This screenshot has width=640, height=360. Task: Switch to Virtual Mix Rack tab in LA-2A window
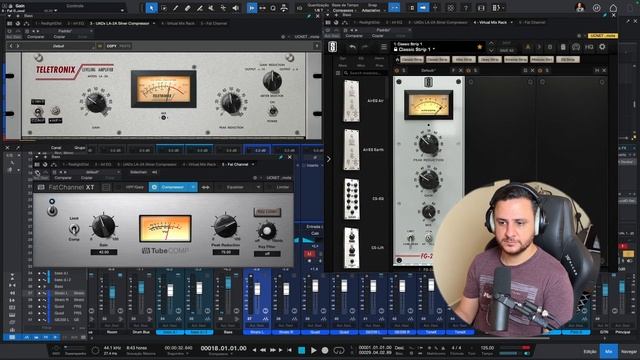[178, 24]
